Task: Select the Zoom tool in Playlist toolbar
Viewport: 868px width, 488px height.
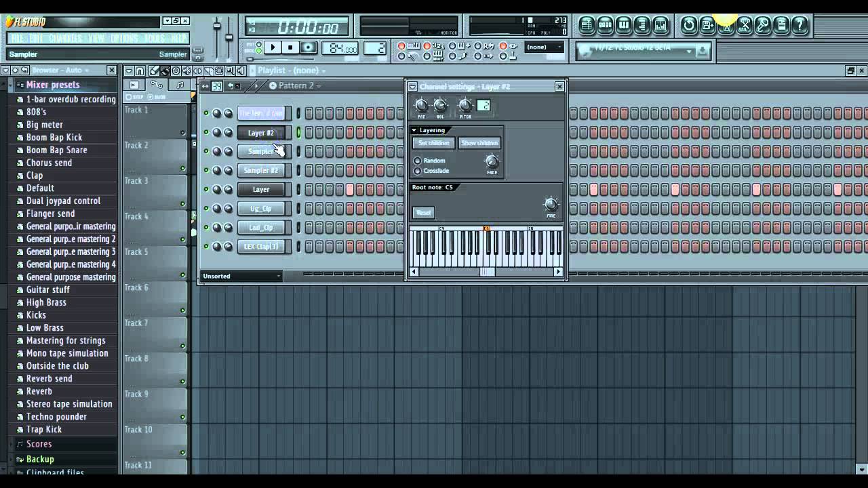Action: click(230, 70)
